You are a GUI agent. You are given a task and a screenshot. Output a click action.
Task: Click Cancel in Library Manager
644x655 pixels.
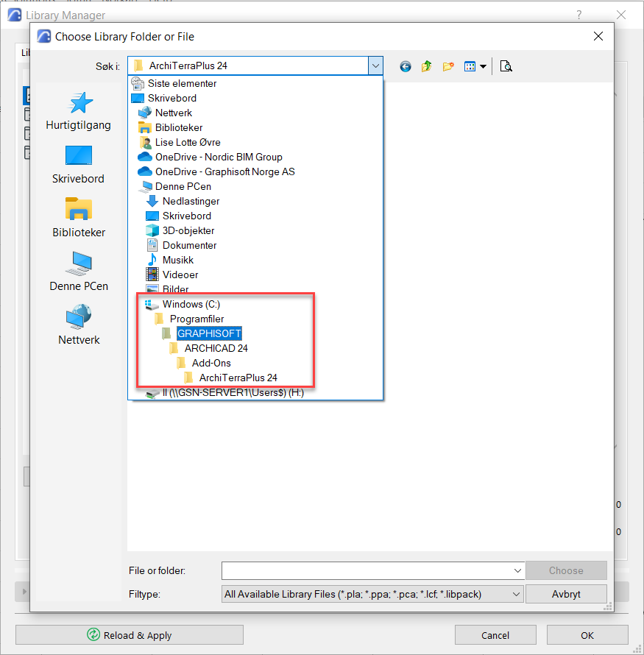pos(495,635)
